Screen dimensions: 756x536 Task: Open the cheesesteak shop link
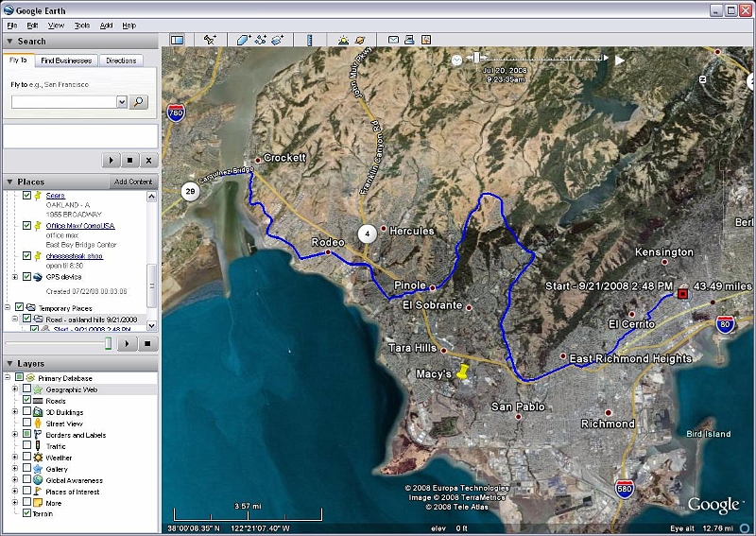point(75,255)
